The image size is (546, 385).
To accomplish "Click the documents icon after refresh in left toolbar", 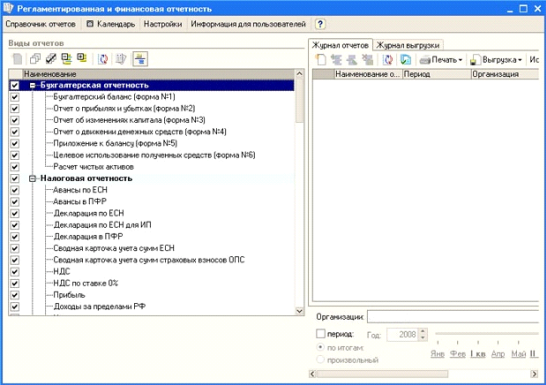I will click(x=120, y=59).
